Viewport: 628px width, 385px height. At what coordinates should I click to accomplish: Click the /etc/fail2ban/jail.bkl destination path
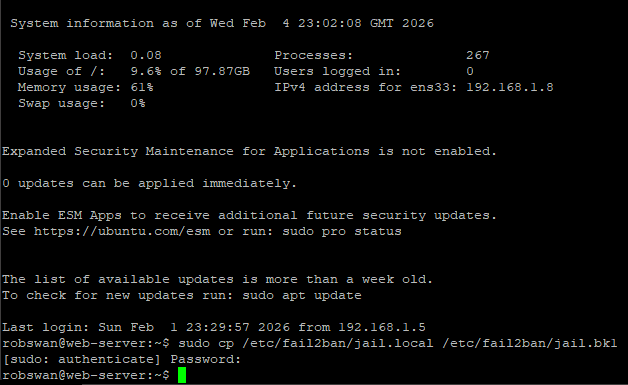point(530,343)
